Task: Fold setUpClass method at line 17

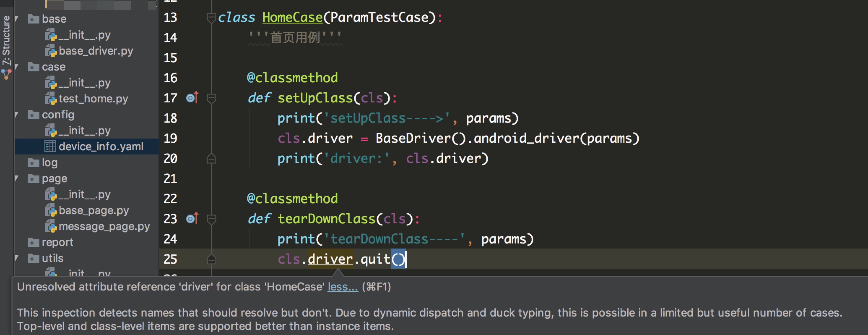Action: point(211,98)
